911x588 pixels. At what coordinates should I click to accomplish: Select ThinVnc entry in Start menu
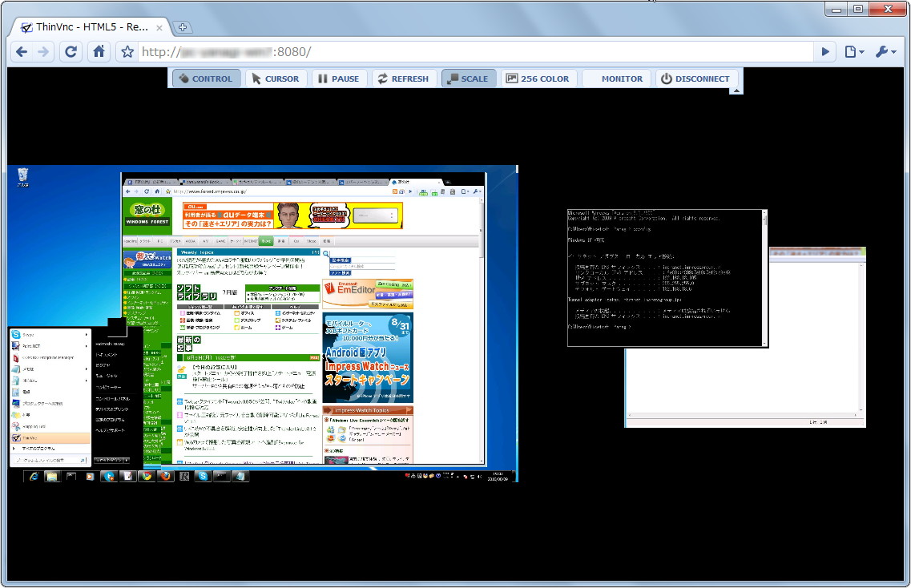coord(50,437)
